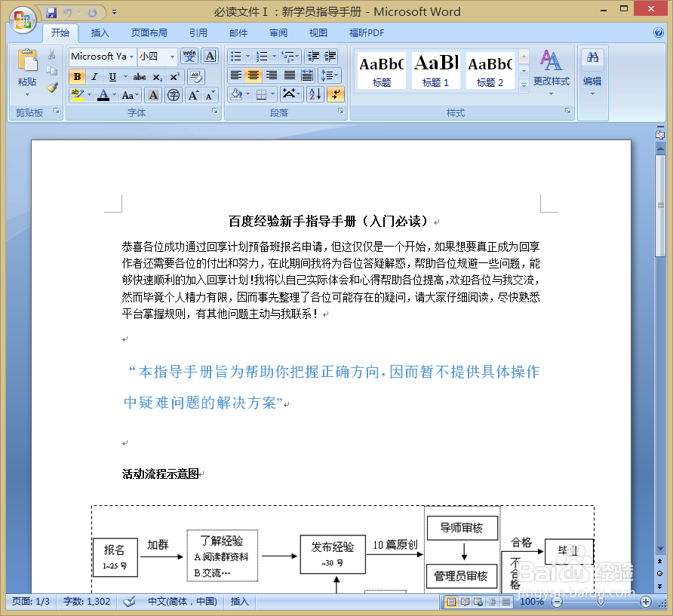Screen dimensions: 673x616
Task: Open the Font dialog launcher
Action: (x=214, y=111)
